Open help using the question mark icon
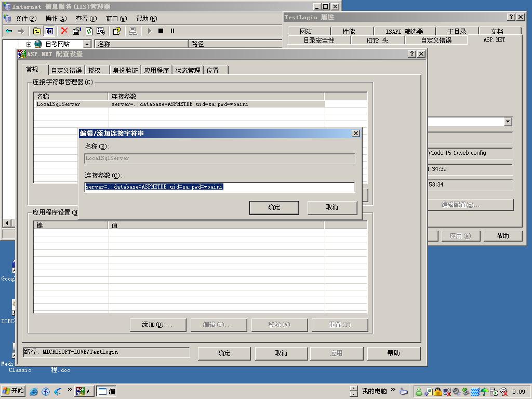 (x=117, y=30)
